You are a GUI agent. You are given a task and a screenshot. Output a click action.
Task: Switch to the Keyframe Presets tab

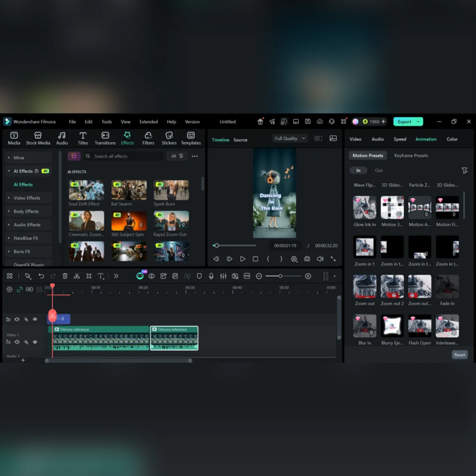coord(411,156)
